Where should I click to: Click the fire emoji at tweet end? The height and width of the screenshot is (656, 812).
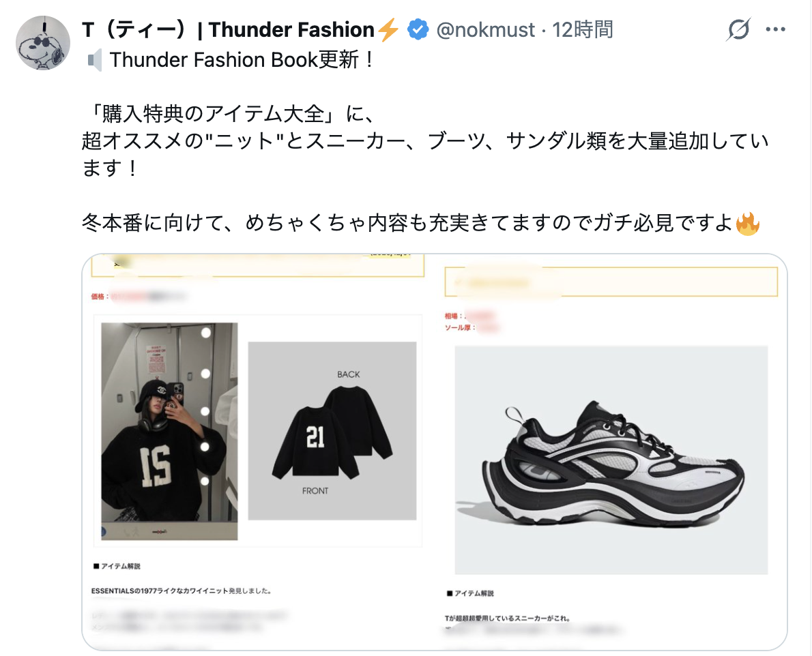pos(747,224)
